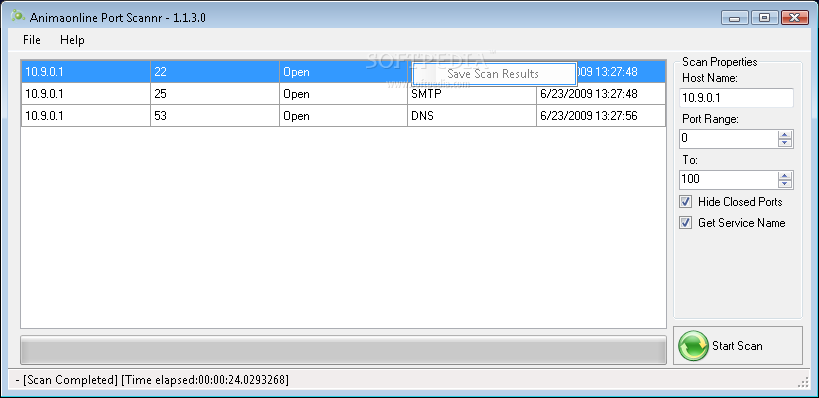
Task: Click the Start Scan label
Action: coord(737,346)
